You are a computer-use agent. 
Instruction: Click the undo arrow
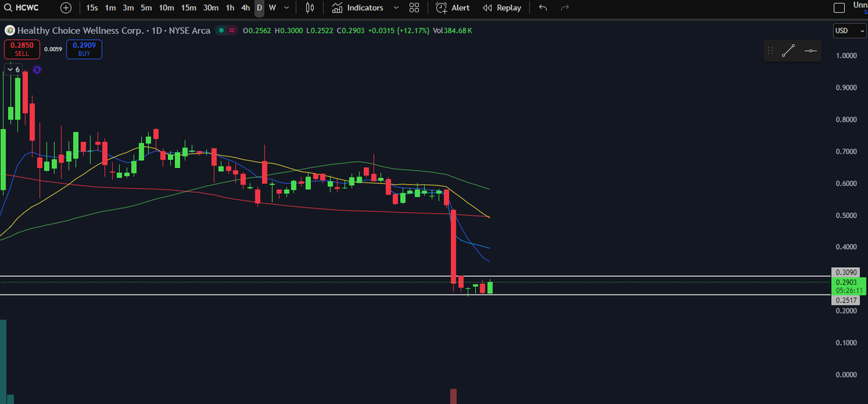tap(543, 8)
